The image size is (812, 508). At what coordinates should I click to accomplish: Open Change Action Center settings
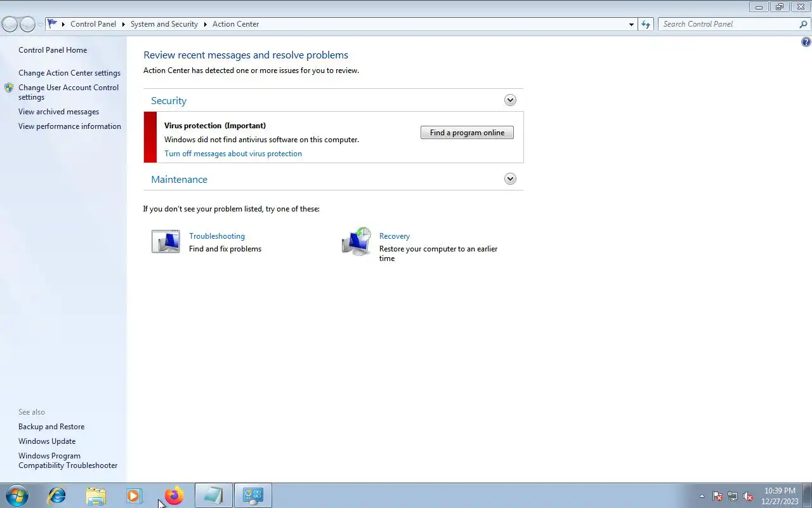click(x=69, y=73)
